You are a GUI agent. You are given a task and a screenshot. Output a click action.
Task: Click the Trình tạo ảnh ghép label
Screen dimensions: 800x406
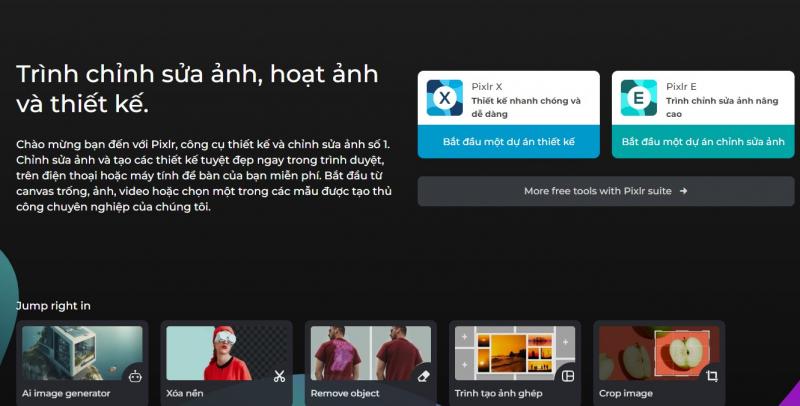[x=498, y=393]
